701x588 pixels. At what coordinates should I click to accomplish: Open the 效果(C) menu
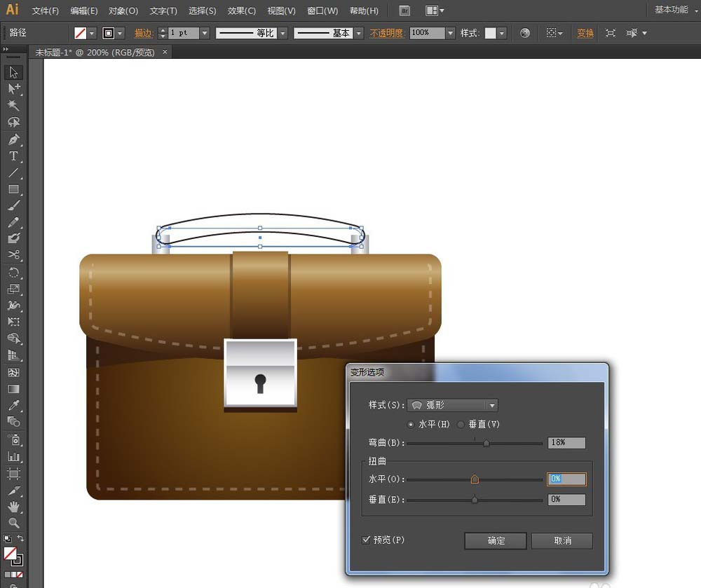click(241, 11)
